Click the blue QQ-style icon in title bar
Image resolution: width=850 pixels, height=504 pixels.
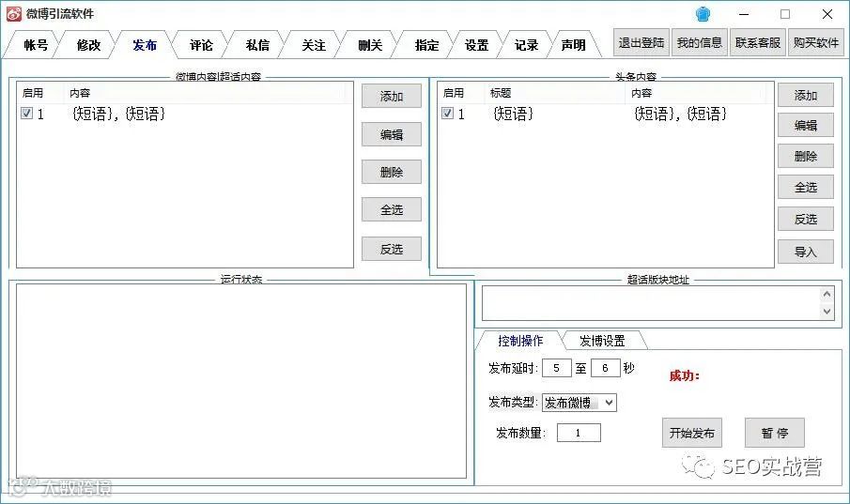point(703,14)
